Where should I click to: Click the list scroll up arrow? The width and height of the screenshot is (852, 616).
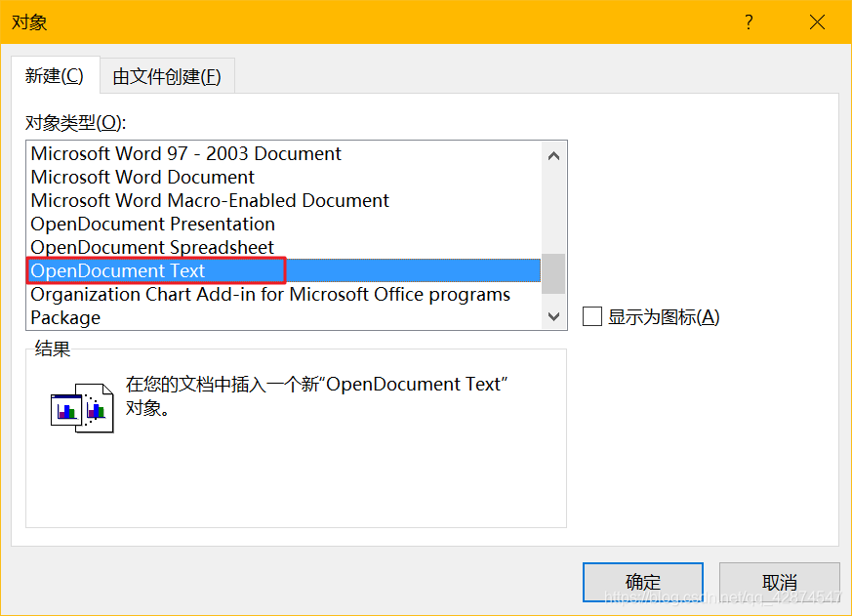click(x=553, y=156)
